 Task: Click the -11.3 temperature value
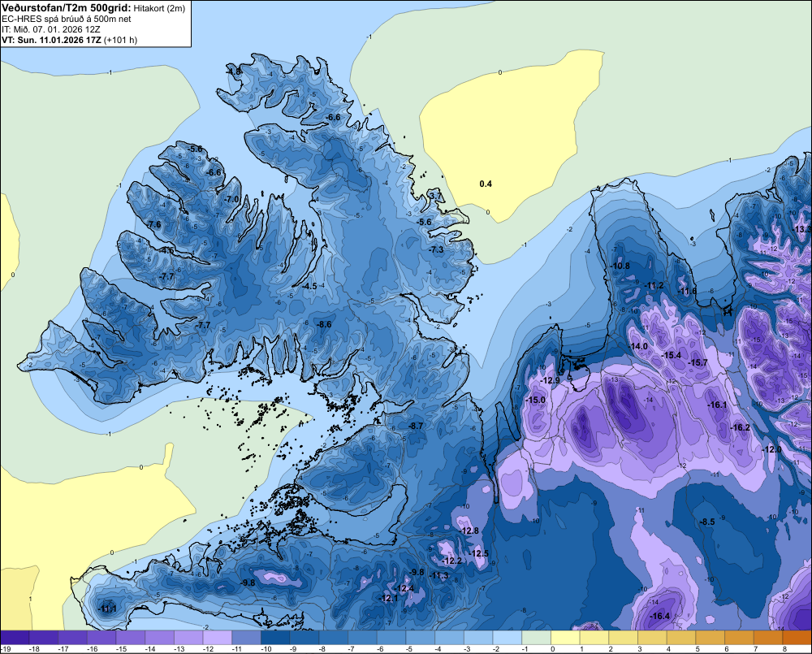439,575
